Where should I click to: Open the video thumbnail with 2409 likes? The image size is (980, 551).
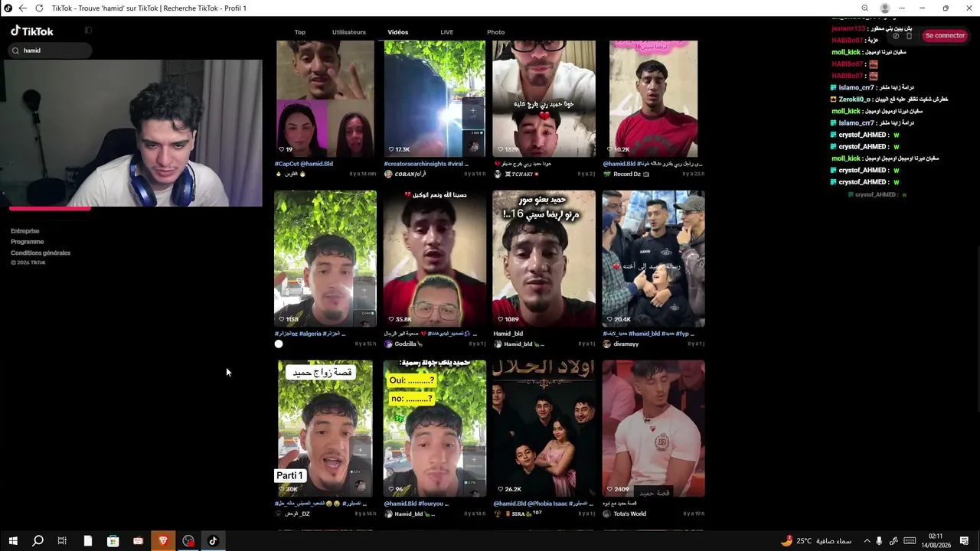[x=654, y=429]
